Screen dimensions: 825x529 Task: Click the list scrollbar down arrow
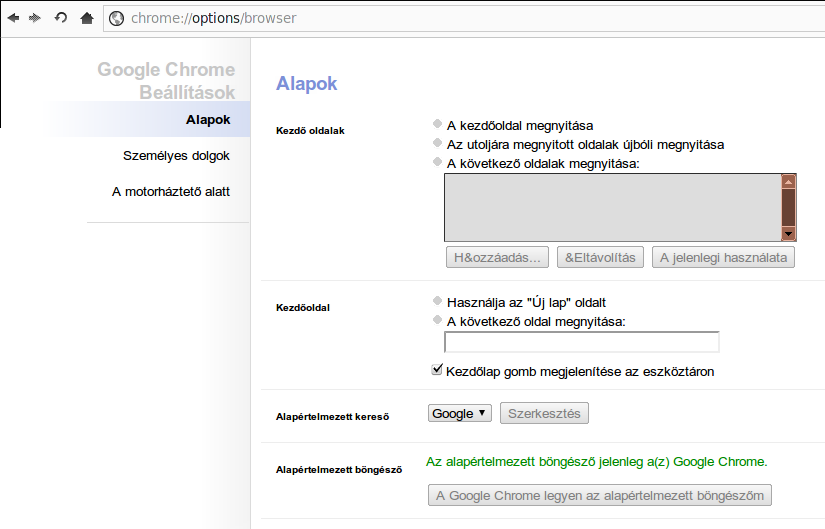pyautogui.click(x=788, y=234)
